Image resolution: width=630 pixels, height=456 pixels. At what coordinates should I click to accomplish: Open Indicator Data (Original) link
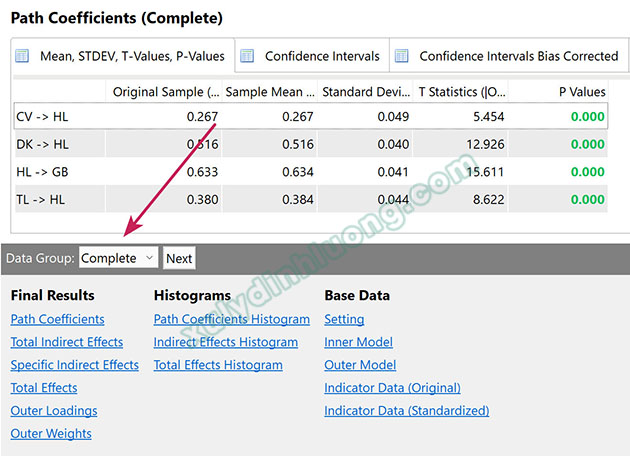pyautogui.click(x=393, y=388)
